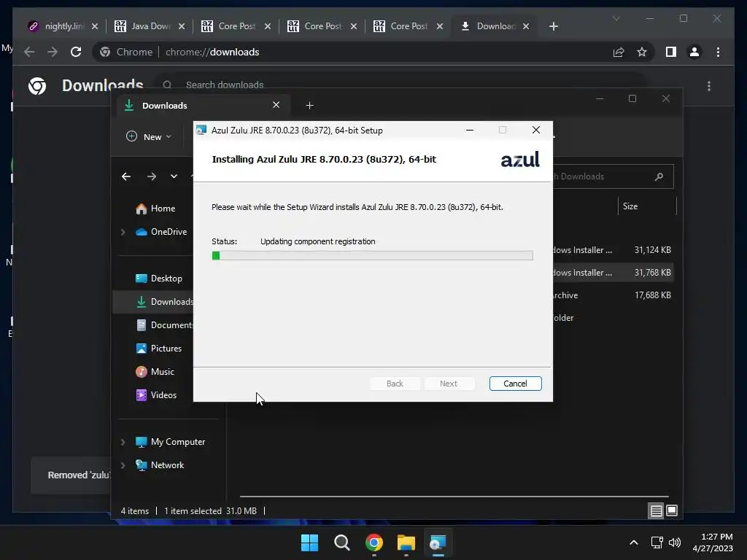747x560 pixels.
Task: Open the clock showing 1:27 PM
Action: click(x=713, y=542)
